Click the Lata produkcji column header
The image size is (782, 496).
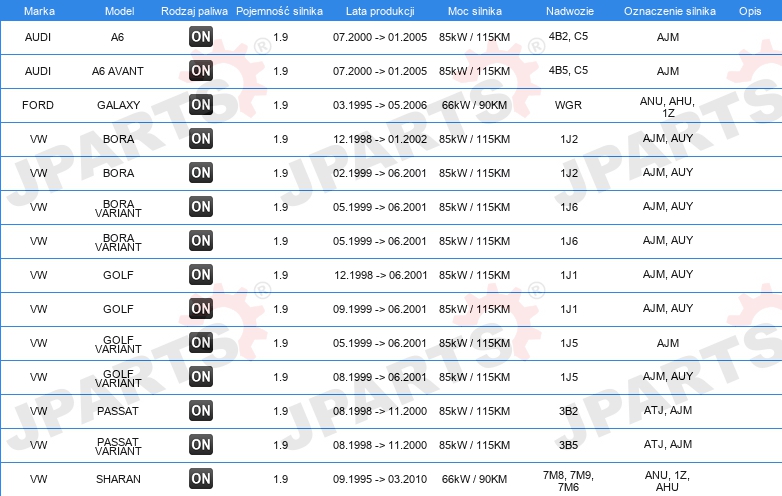point(380,11)
